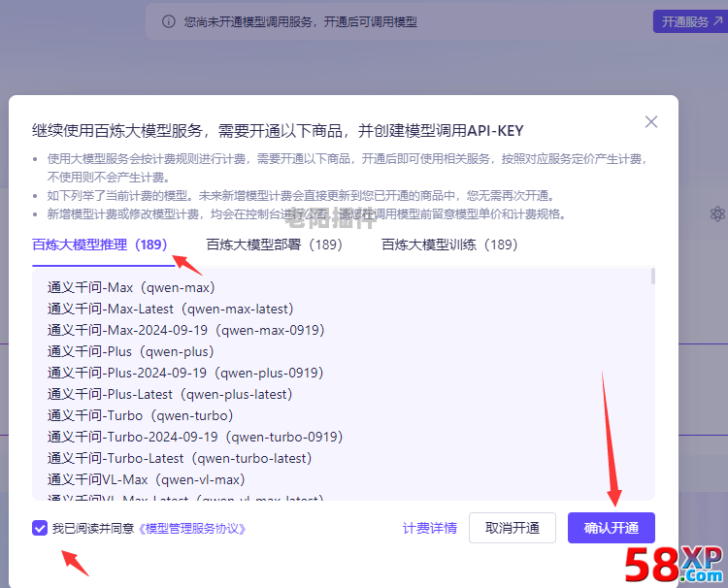This screenshot has height=588, width=728.
Task: Select 通义千问-Max (qwen-max) in the list
Action: tap(131, 287)
